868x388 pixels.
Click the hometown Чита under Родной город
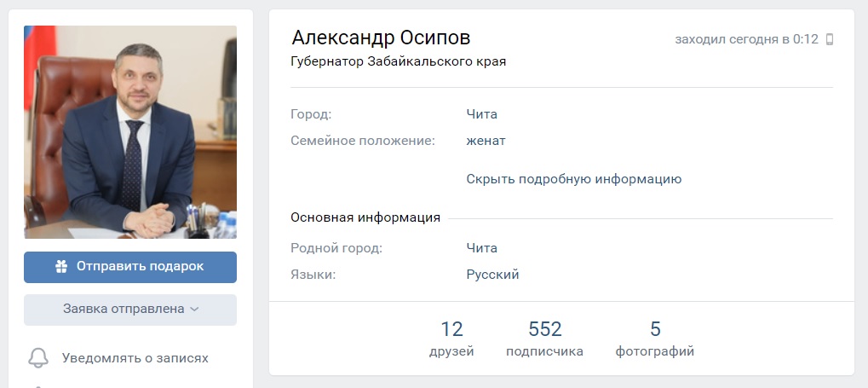click(x=481, y=248)
